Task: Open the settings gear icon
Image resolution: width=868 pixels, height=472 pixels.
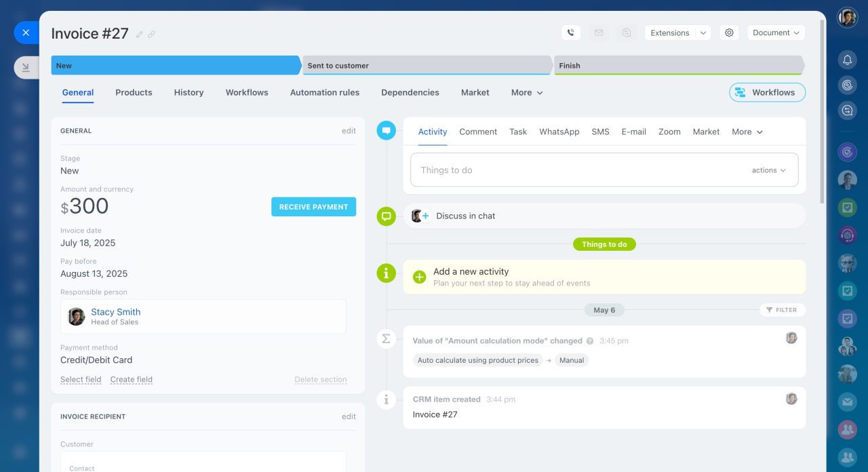Action: (x=729, y=33)
